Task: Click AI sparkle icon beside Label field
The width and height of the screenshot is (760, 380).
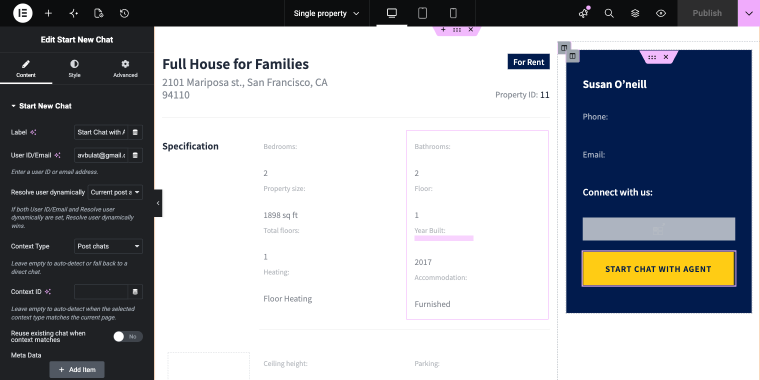Action: (x=33, y=132)
